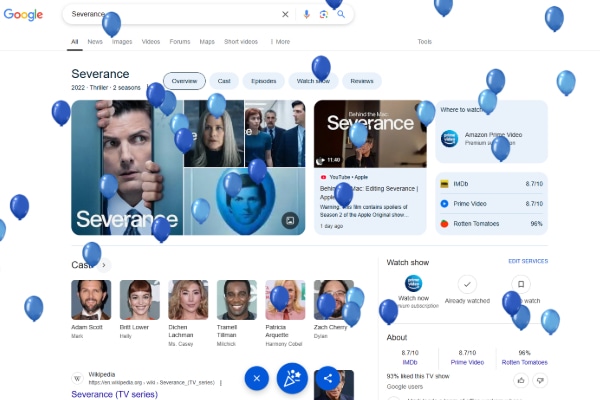Switch to the Short videos tab
This screenshot has width=600, height=400.
click(x=241, y=42)
